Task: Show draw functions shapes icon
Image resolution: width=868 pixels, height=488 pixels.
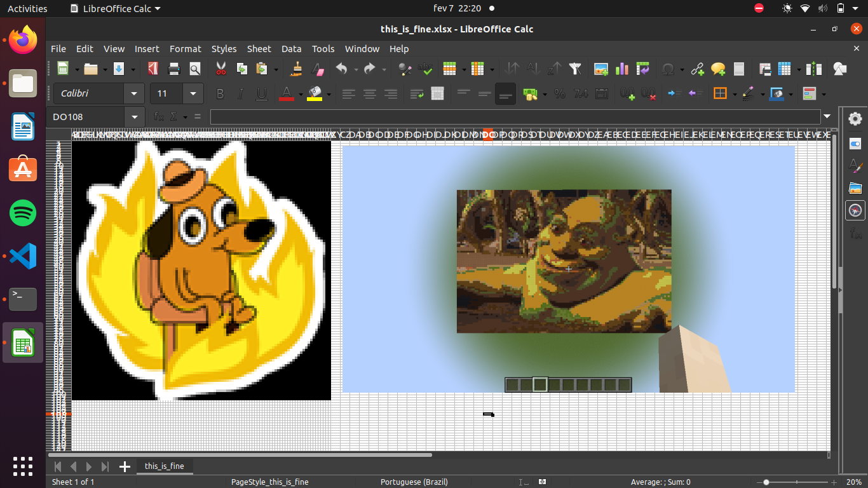Action: (x=839, y=69)
